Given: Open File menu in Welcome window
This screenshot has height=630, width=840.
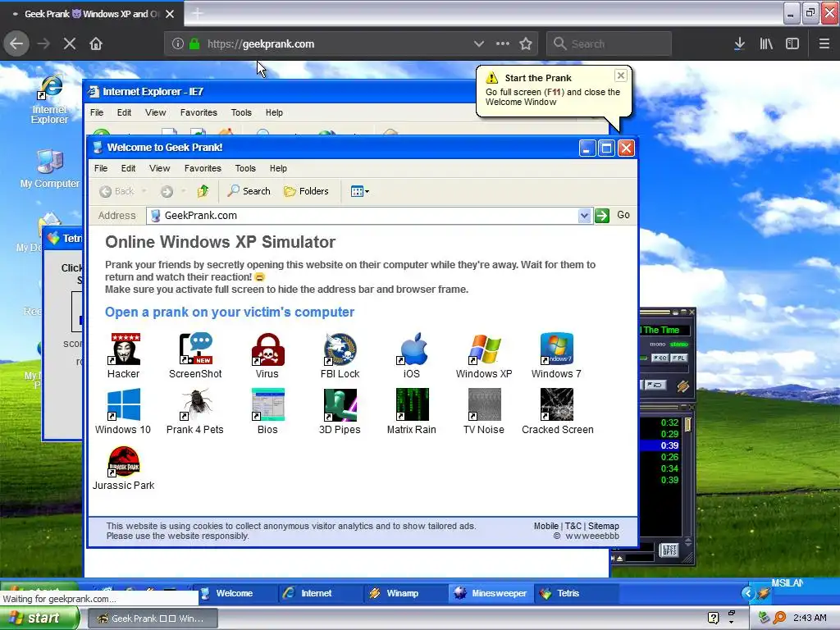Looking at the screenshot, I should tap(101, 168).
